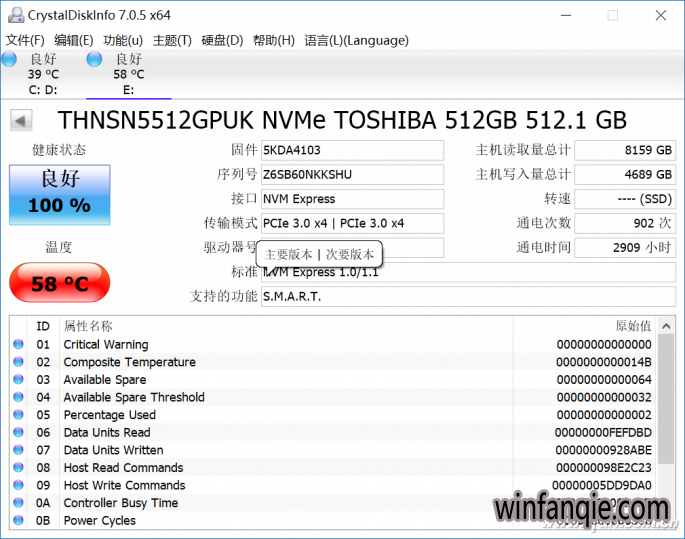Viewport: 685px width, 539px height.
Task: Click the status dot for Critical Warning
Action: [x=18, y=344]
